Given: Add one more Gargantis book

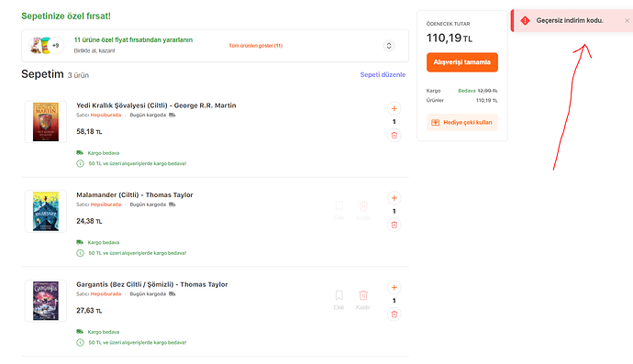Looking at the screenshot, I should tap(394, 288).
